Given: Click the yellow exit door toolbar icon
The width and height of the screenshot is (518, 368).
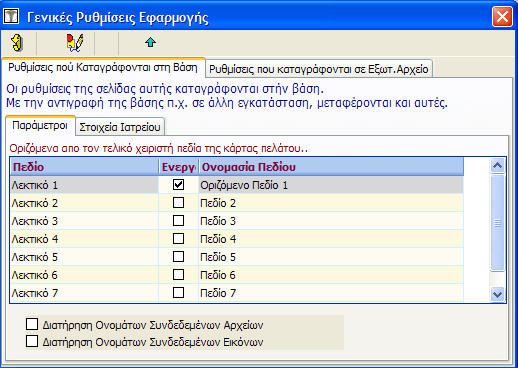Looking at the screenshot, I should [x=17, y=43].
